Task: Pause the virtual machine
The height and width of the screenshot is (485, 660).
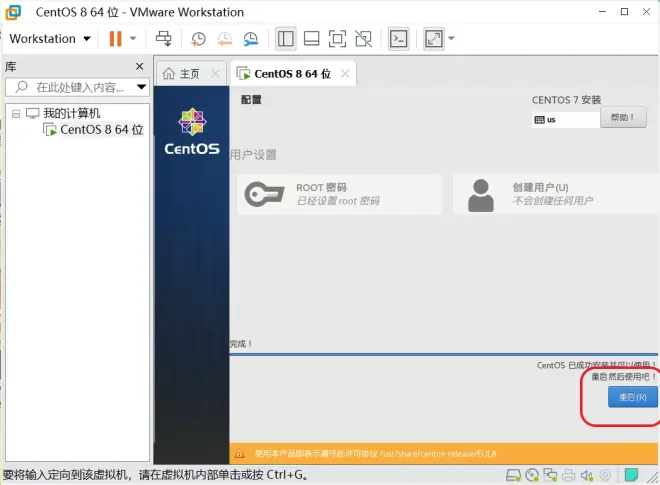Action: [x=115, y=39]
